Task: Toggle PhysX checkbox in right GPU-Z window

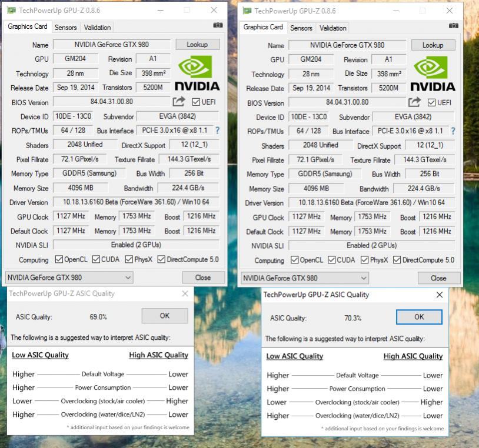Action: [364, 260]
